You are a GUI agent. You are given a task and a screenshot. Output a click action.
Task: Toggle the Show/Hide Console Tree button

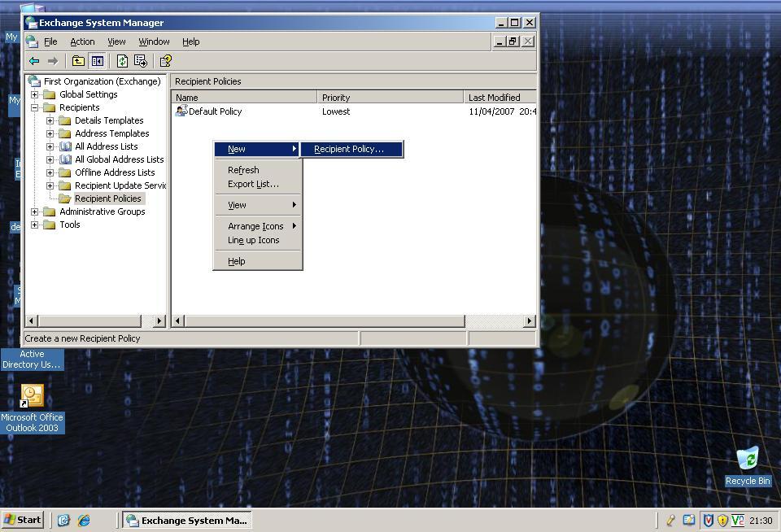point(97,61)
